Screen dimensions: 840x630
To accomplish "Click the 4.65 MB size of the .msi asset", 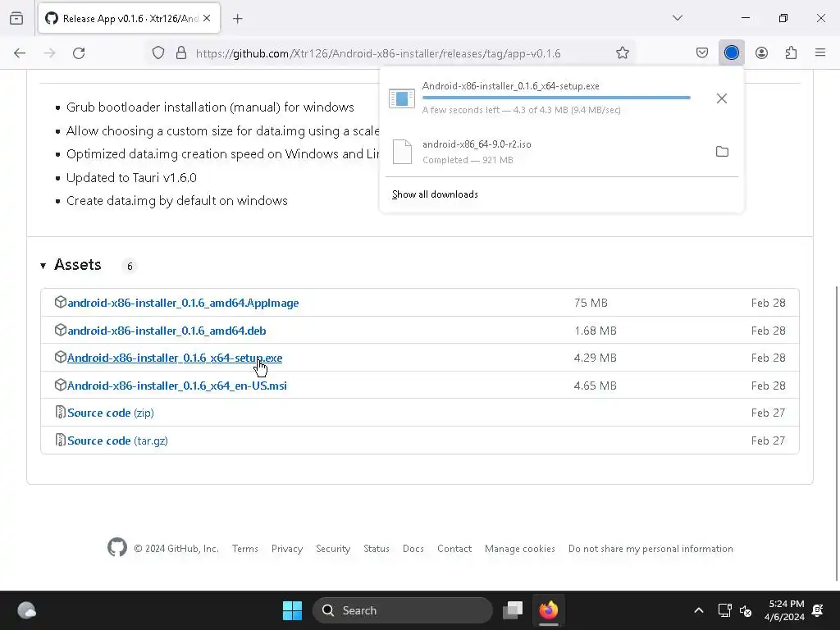I will [595, 386].
